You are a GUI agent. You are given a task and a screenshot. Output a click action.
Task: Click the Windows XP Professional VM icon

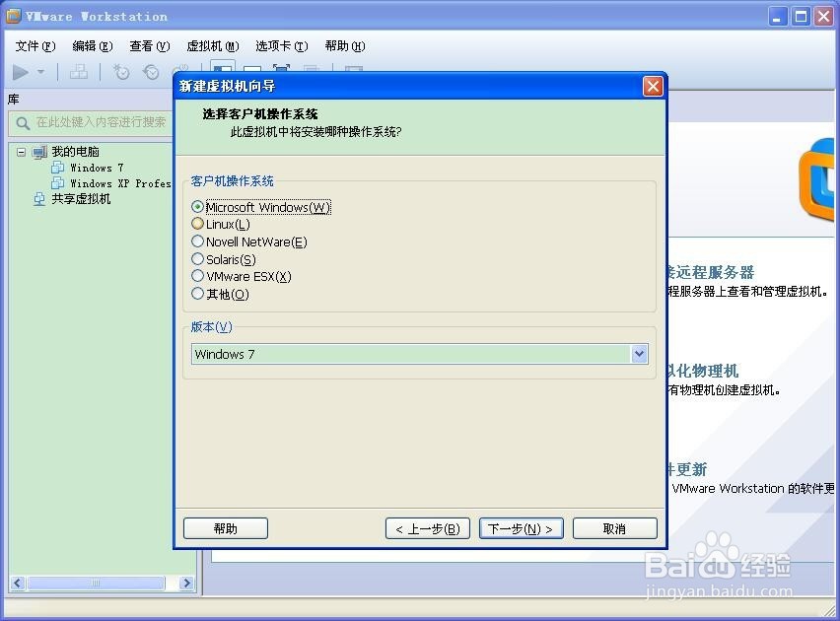(x=57, y=183)
